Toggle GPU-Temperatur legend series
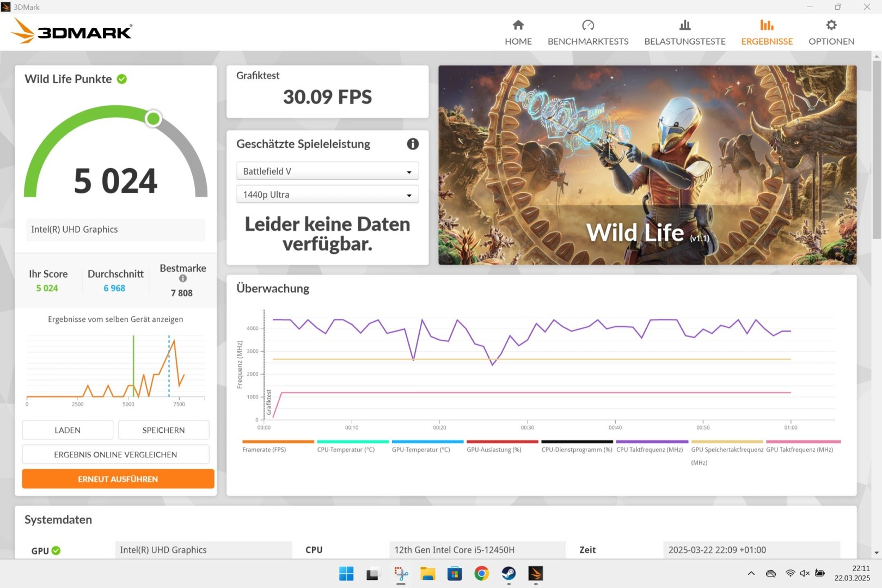This screenshot has width=882, height=588. (421, 450)
